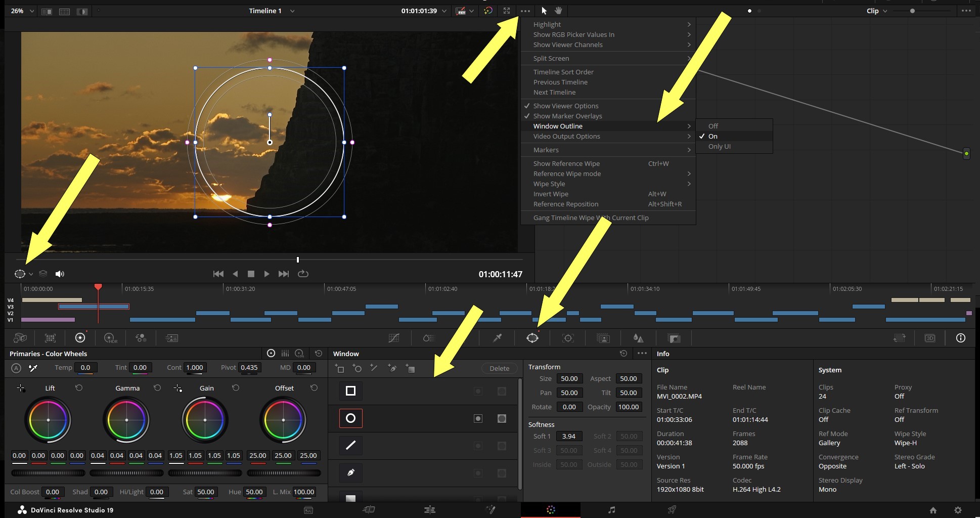The height and width of the screenshot is (518, 980).
Task: Open the Color Warper palette
Action: click(429, 338)
